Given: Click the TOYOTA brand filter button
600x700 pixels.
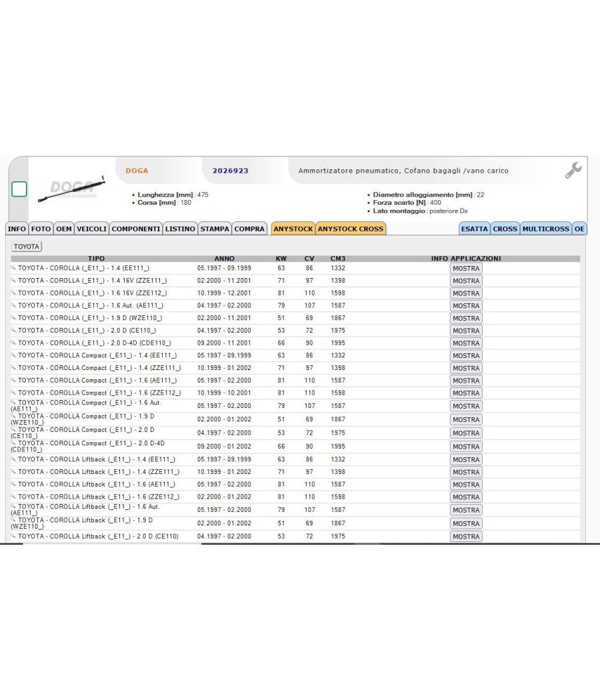Looking at the screenshot, I should tap(27, 247).
